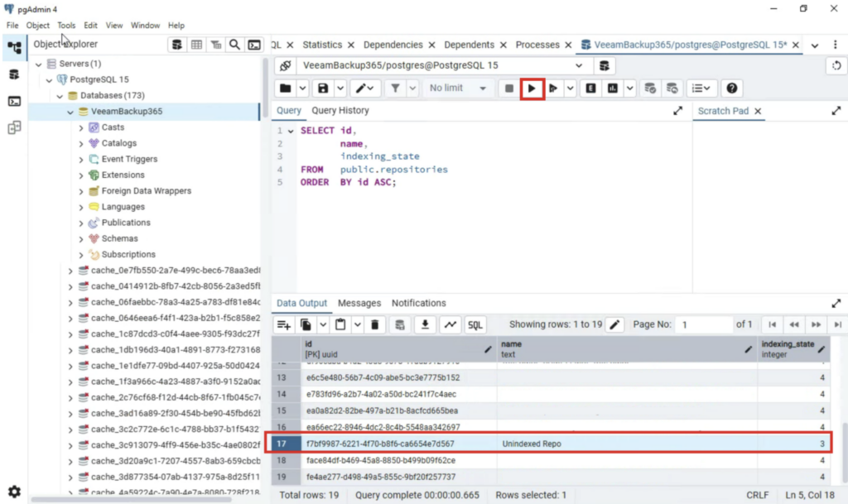Expand the Schemas node

click(81, 239)
